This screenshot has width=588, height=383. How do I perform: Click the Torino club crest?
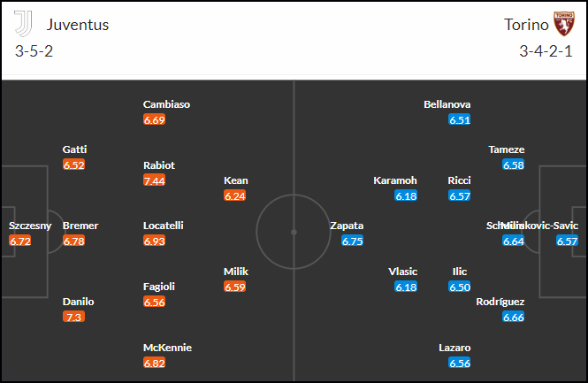pyautogui.click(x=564, y=24)
